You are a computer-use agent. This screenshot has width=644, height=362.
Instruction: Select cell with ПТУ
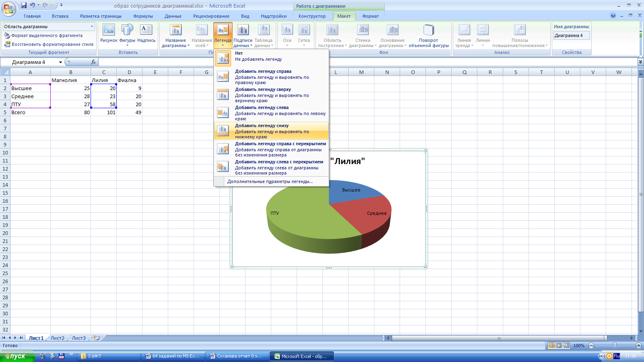pos(30,104)
